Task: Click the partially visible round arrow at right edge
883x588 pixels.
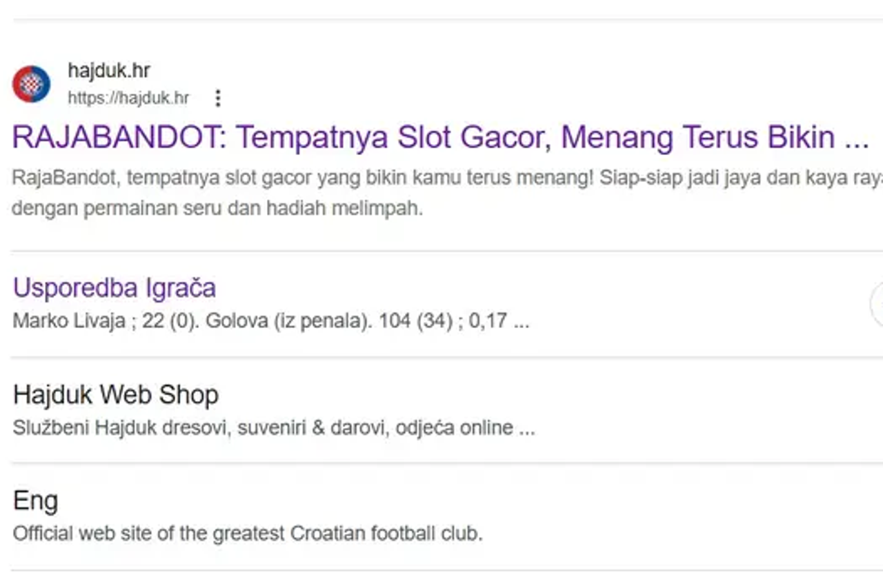Action: point(877,303)
